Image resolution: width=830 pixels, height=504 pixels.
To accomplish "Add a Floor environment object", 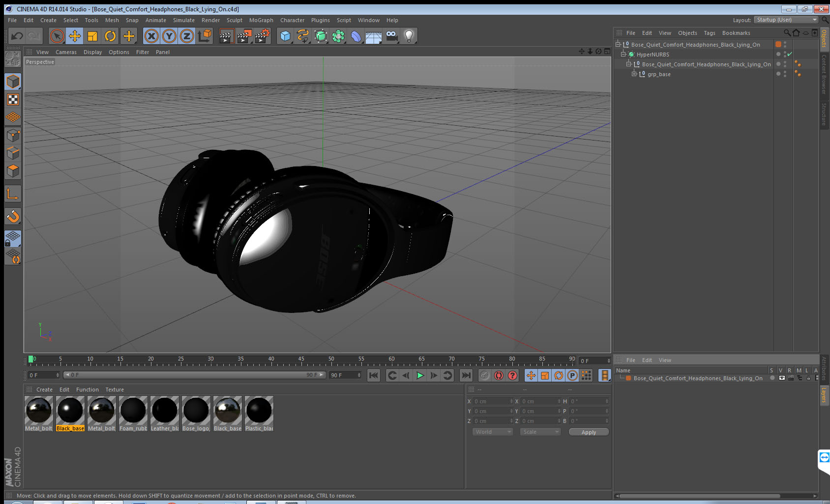I will click(x=374, y=36).
